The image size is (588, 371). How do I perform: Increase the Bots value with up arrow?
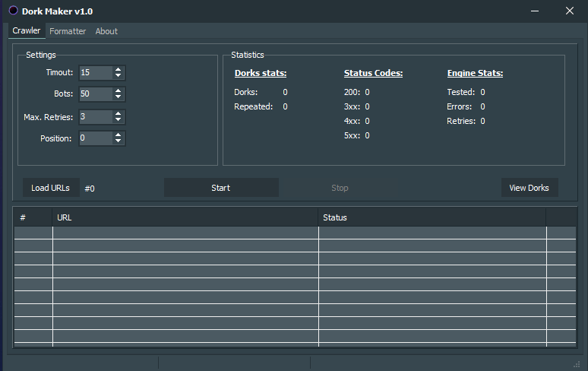[x=118, y=90]
